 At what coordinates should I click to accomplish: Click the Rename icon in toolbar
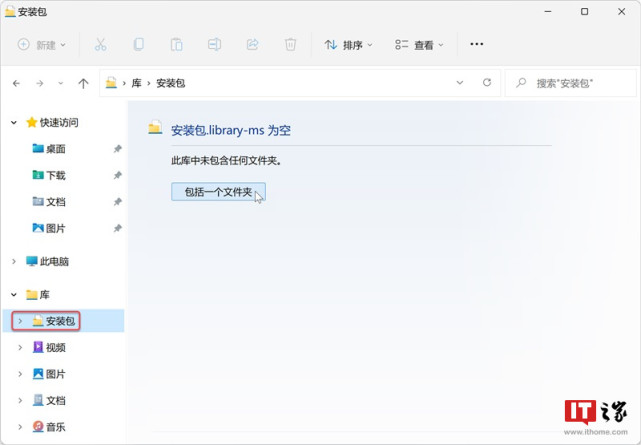(x=214, y=44)
